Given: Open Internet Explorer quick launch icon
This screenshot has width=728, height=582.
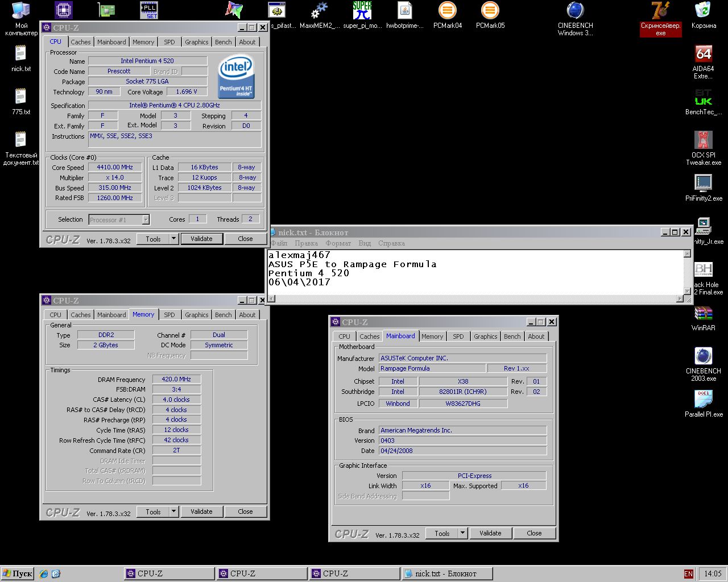Looking at the screenshot, I should [44, 574].
